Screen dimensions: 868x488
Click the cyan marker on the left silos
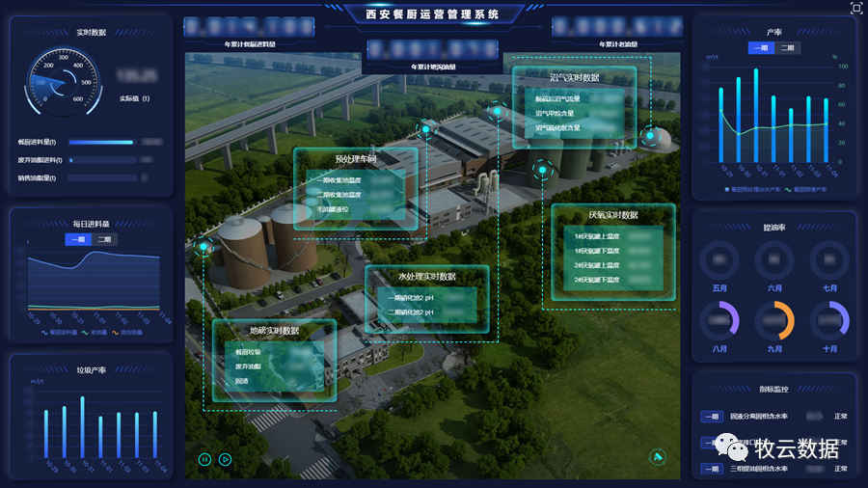[x=203, y=247]
